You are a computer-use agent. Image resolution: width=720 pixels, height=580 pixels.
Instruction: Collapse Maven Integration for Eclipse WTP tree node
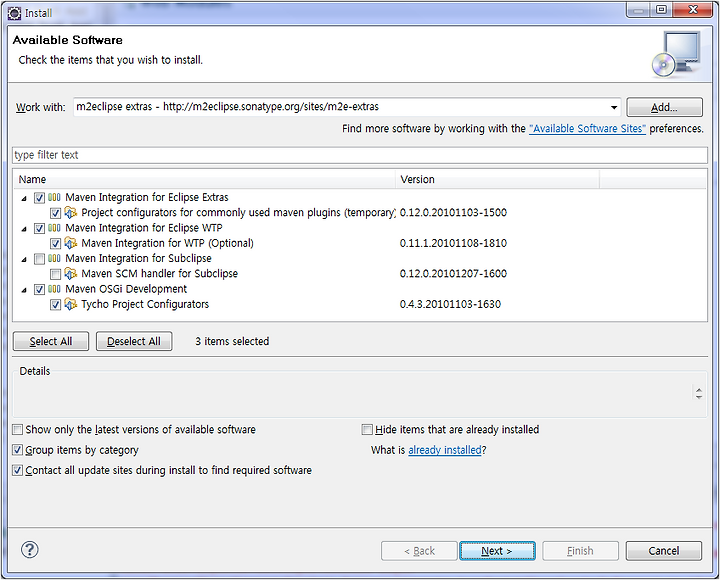(x=24, y=229)
